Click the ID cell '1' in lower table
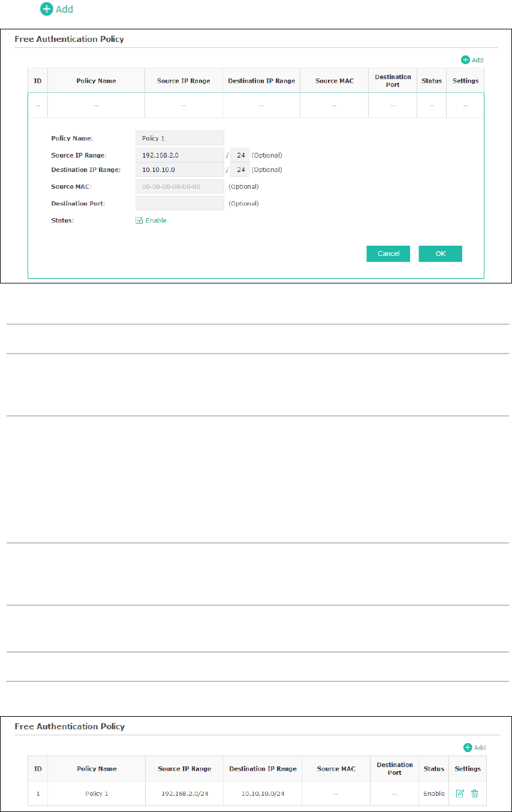 [38, 793]
